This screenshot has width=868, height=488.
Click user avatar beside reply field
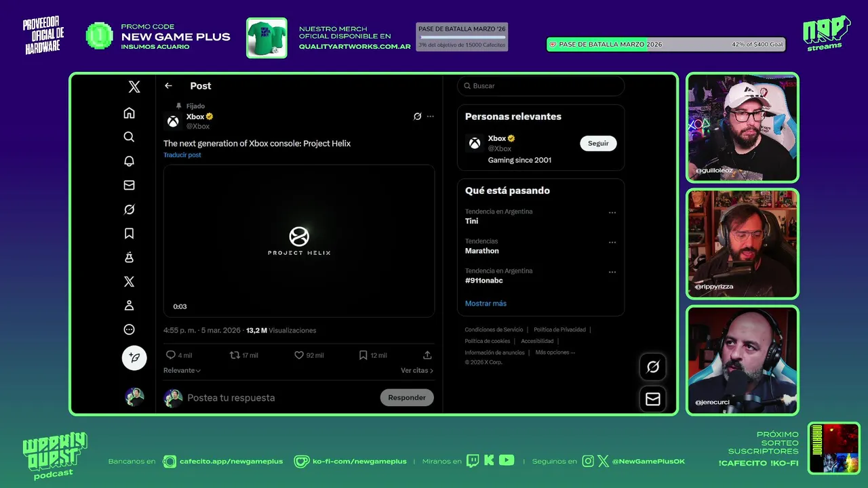pyautogui.click(x=174, y=398)
